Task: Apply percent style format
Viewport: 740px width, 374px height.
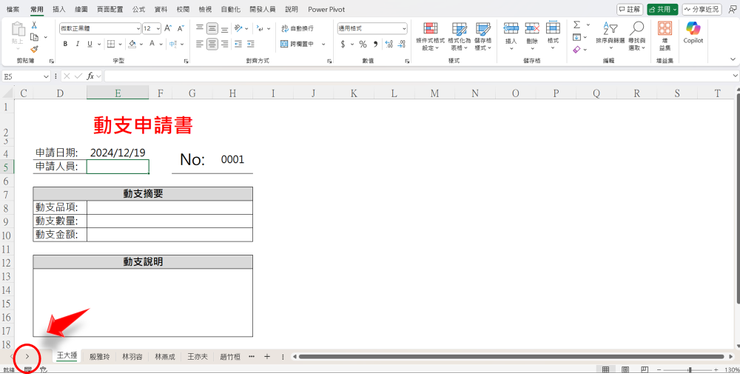Action: click(x=363, y=44)
